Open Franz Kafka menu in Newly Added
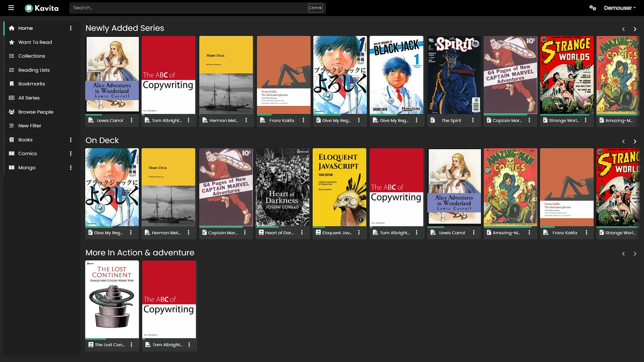Image resolution: width=644 pixels, height=362 pixels. [x=303, y=120]
